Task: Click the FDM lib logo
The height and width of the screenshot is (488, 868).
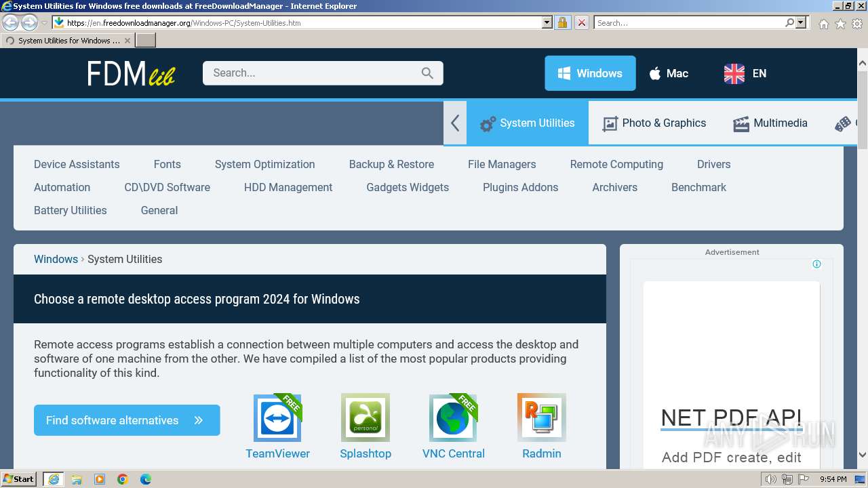Action: click(x=131, y=73)
